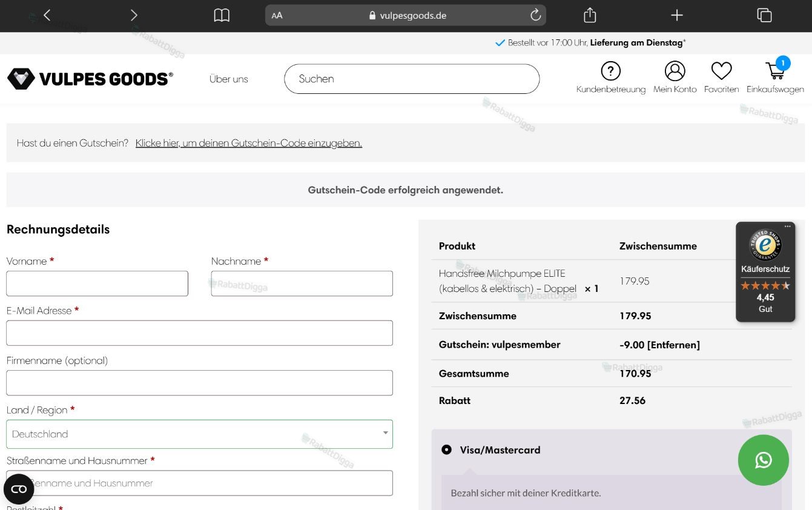
Task: Tap the AA reader settings button
Action: (x=277, y=16)
